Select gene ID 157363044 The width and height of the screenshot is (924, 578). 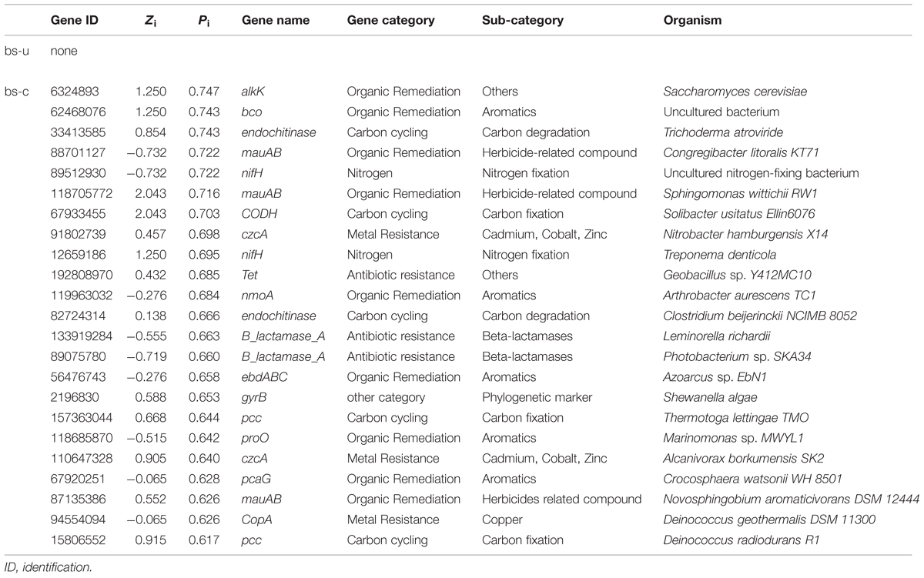point(82,418)
